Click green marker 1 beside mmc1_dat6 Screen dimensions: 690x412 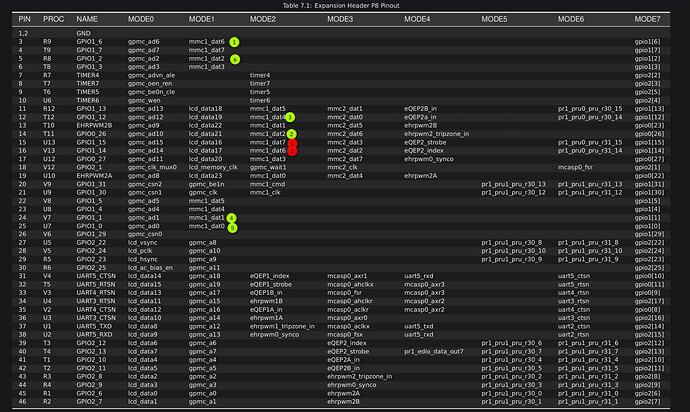point(234,42)
